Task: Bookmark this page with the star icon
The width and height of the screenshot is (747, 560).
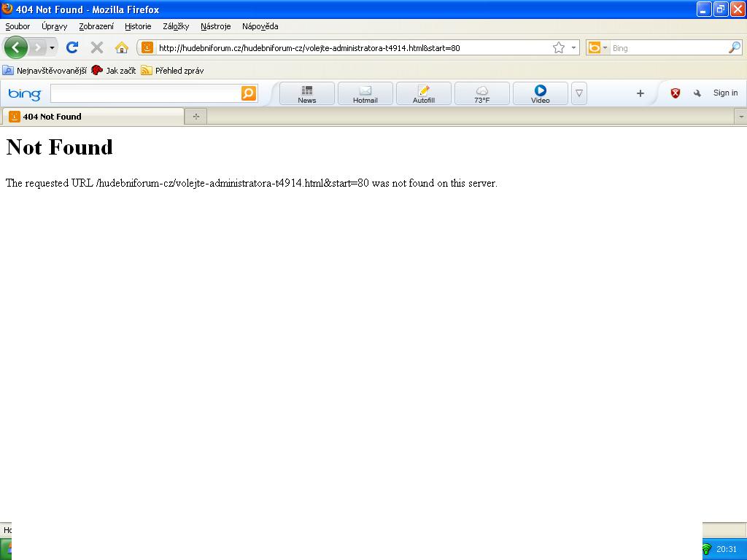Action: coord(559,47)
